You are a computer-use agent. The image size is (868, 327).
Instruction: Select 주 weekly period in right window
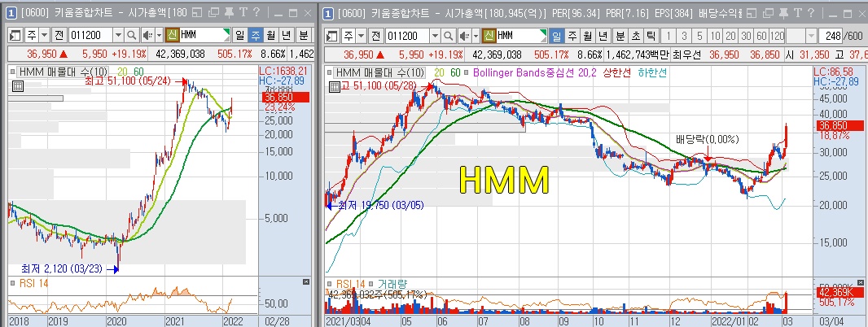(x=572, y=36)
